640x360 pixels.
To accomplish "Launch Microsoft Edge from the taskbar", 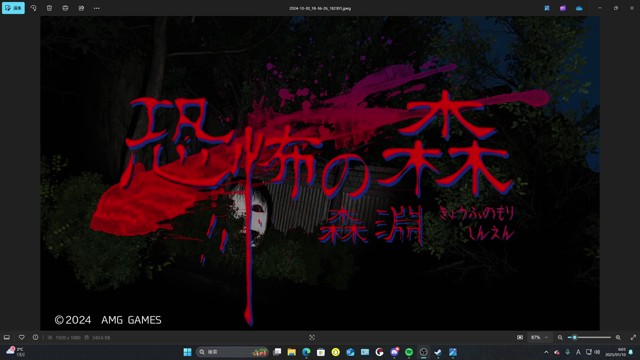I will pyautogui.click(x=306, y=352).
